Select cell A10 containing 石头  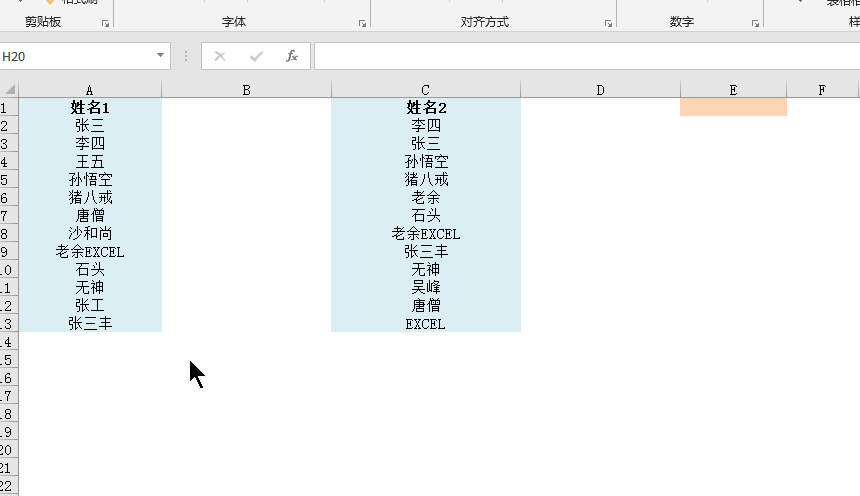coord(90,269)
